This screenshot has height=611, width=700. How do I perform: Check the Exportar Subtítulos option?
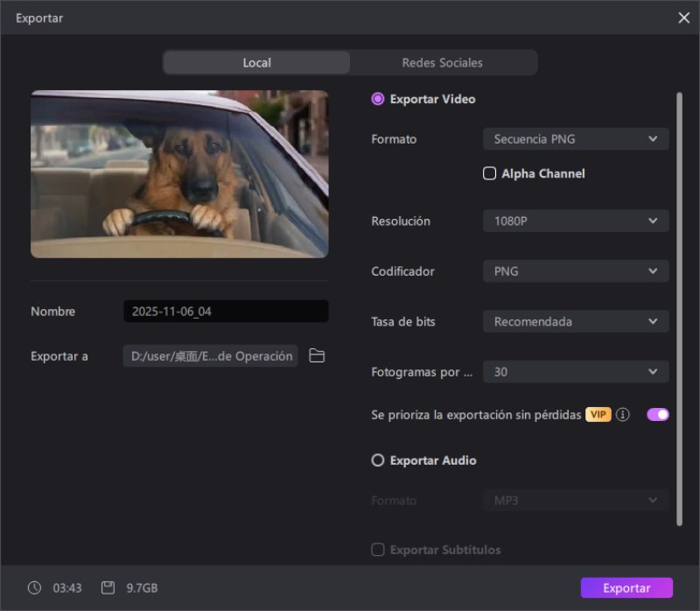click(377, 550)
